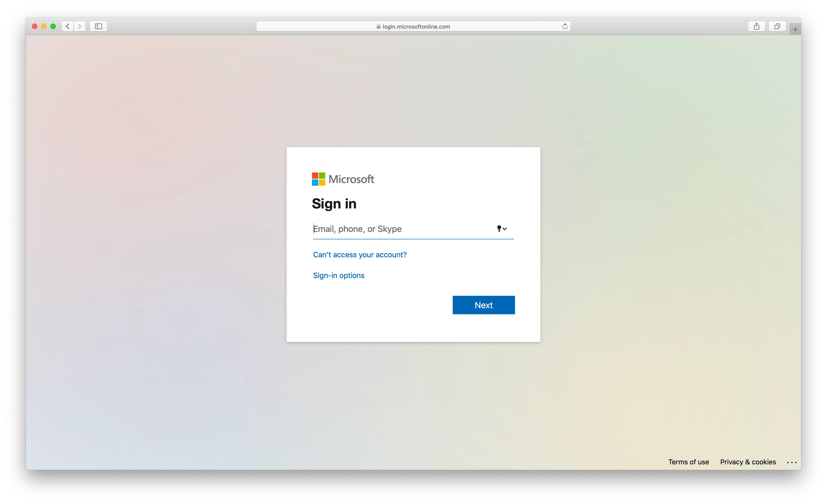Screen dimensions: 827x504
Task: Click the login.microsoftonline.com address bar
Action: click(416, 27)
